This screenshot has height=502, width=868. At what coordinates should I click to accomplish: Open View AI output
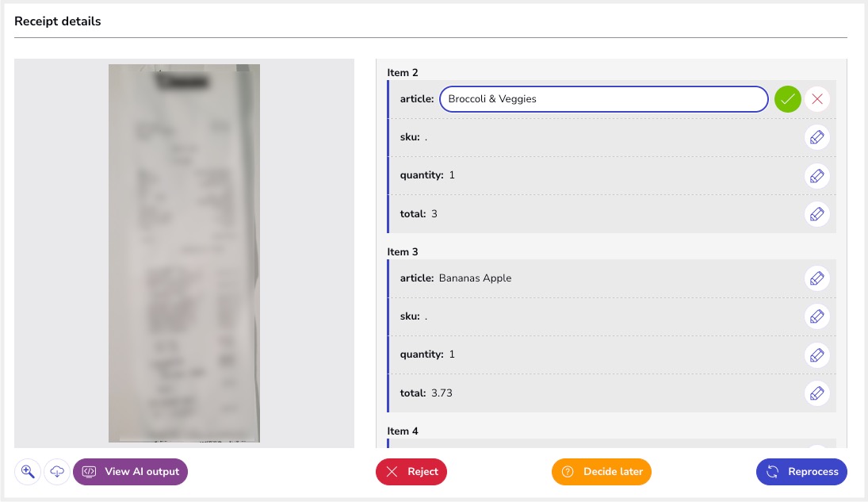click(x=131, y=472)
